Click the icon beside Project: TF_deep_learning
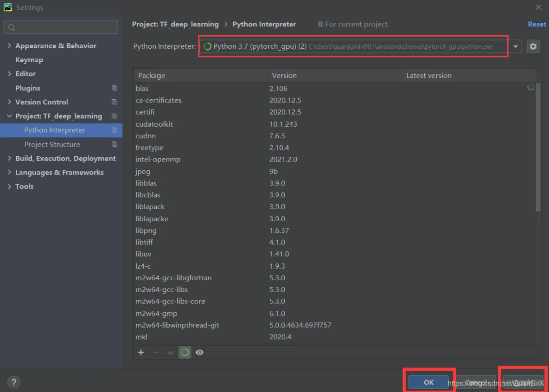This screenshot has height=392, width=549. tap(114, 116)
